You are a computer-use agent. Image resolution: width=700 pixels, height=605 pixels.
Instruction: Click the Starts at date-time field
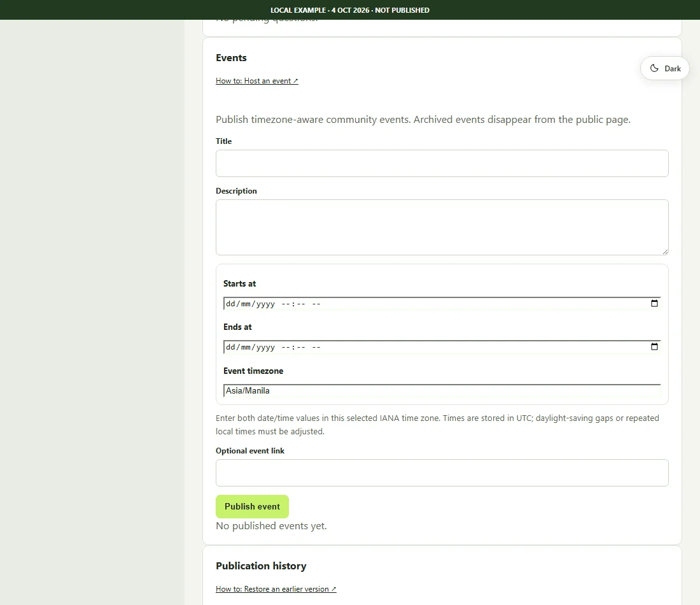442,303
